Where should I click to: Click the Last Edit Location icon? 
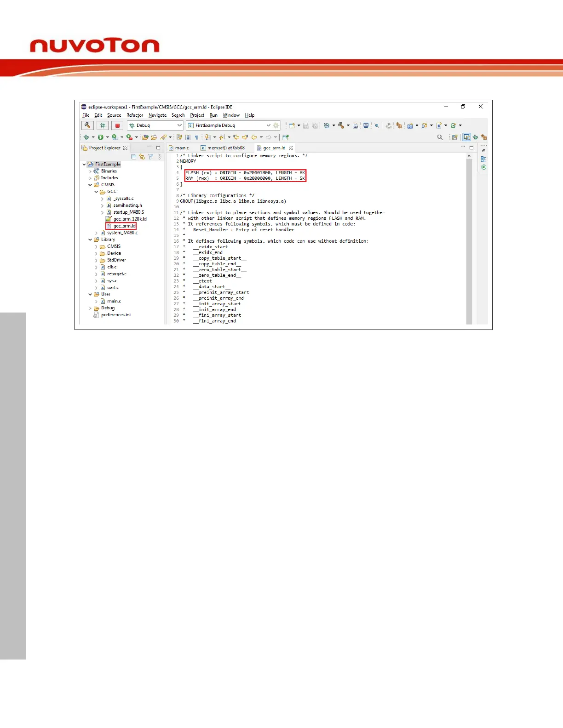coord(236,137)
